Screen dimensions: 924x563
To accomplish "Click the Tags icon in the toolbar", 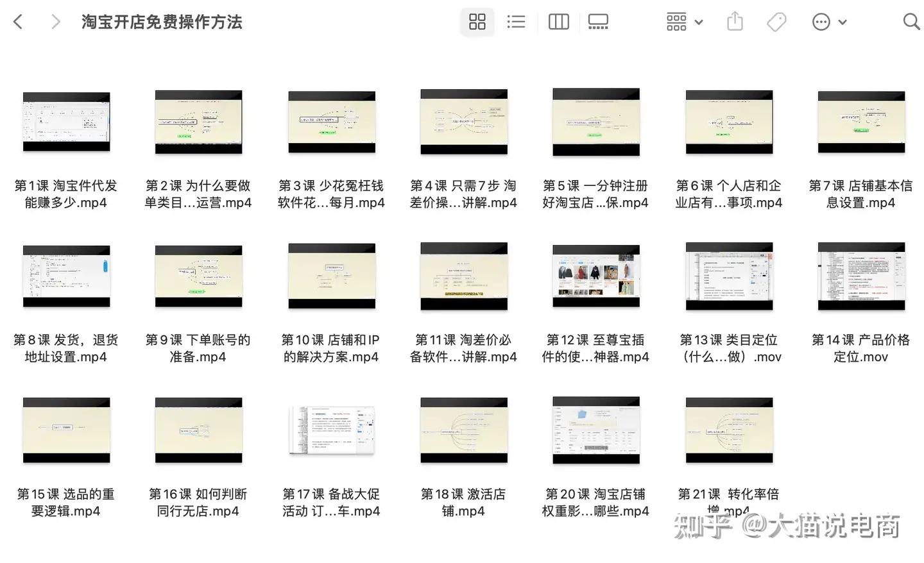I will click(776, 22).
